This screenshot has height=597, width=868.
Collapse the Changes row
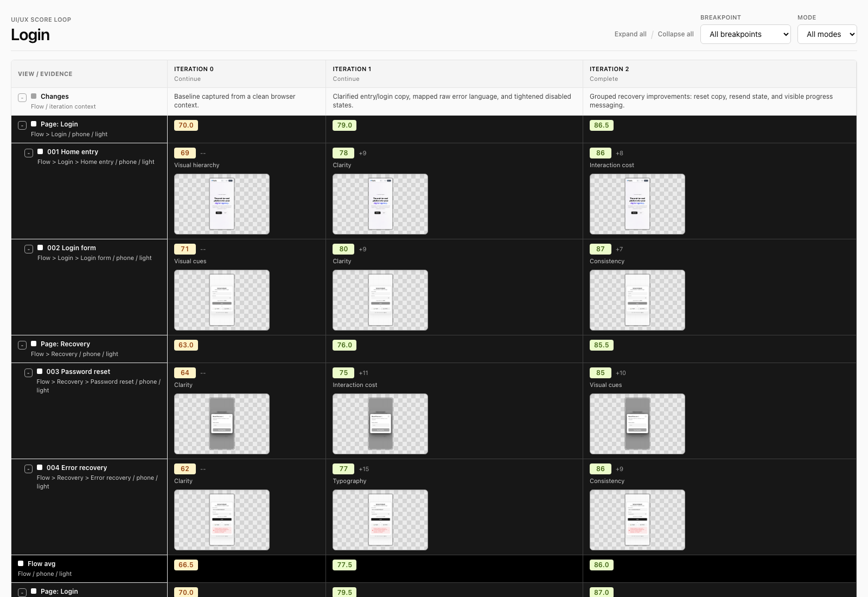click(x=22, y=98)
